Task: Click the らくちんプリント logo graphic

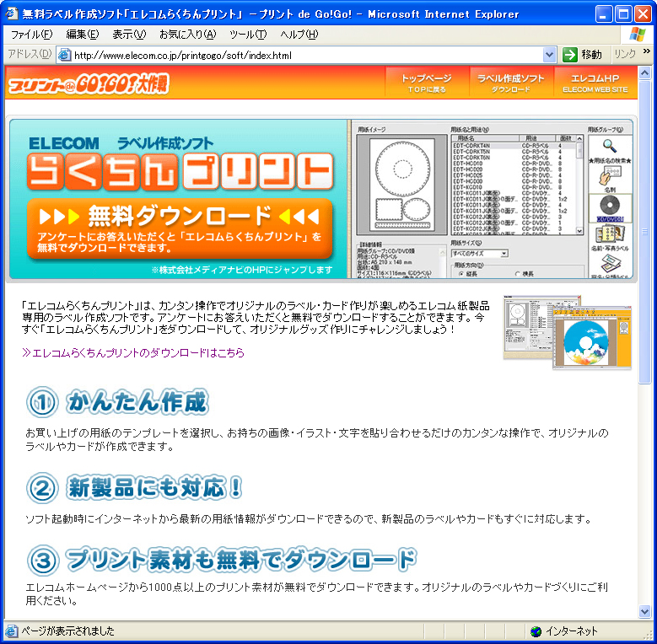Action: tap(180, 172)
